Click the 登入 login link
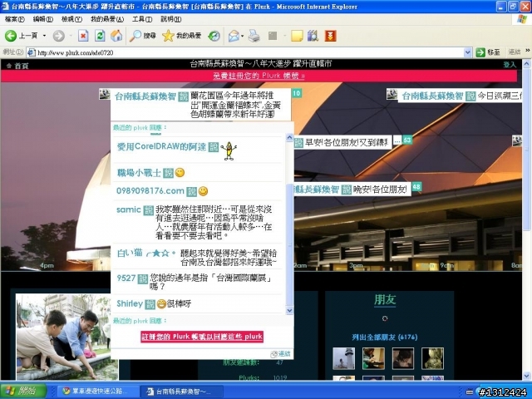The width and height of the screenshot is (532, 399). [510, 65]
